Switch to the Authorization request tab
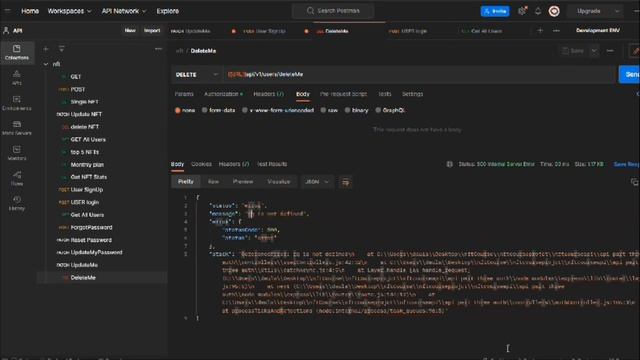Image resolution: width=640 pixels, height=360 pixels. (x=223, y=94)
